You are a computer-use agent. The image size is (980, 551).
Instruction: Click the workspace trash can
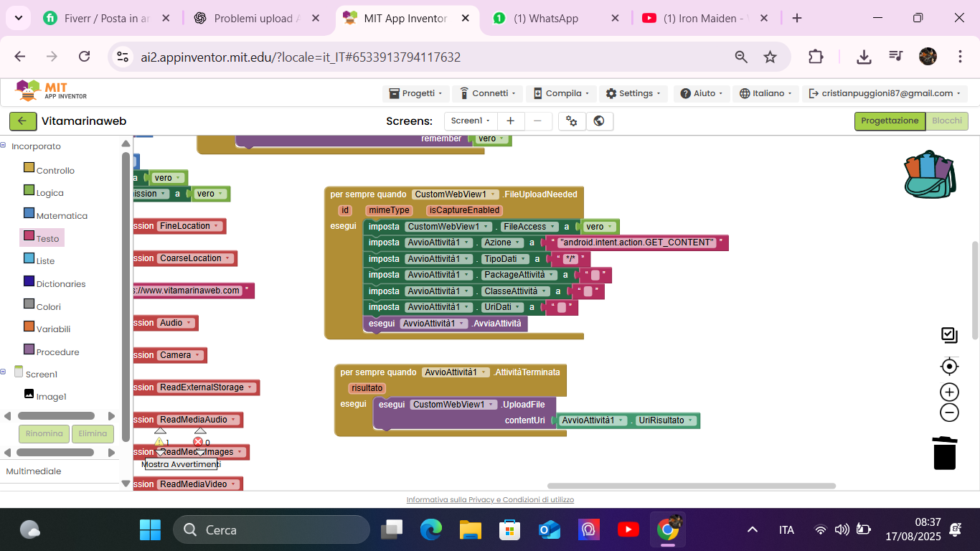click(944, 453)
